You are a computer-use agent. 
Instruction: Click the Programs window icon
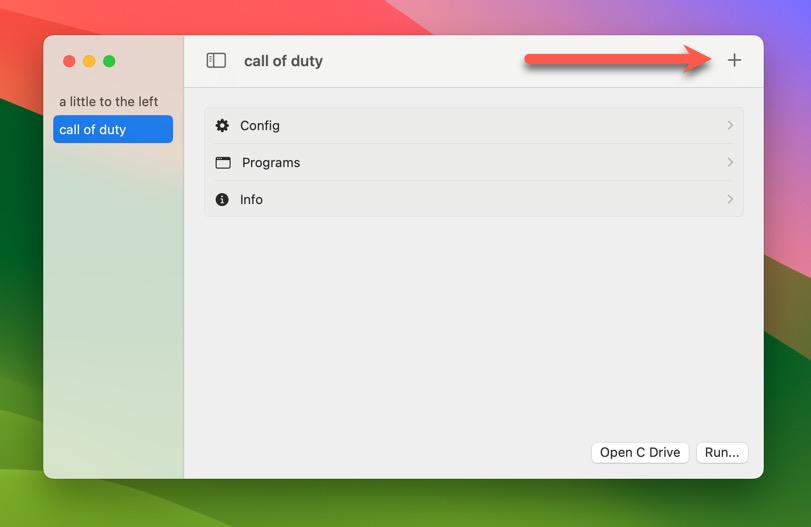point(223,162)
